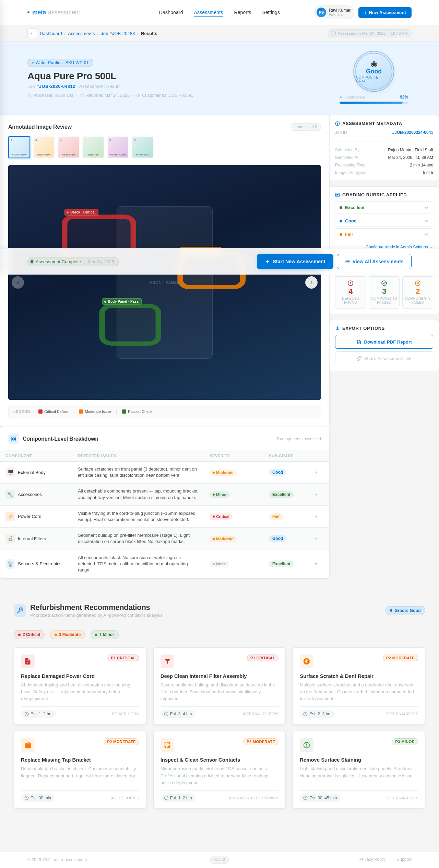
Task: Click the back arrow button in breadcrumb
Action: (32, 33)
